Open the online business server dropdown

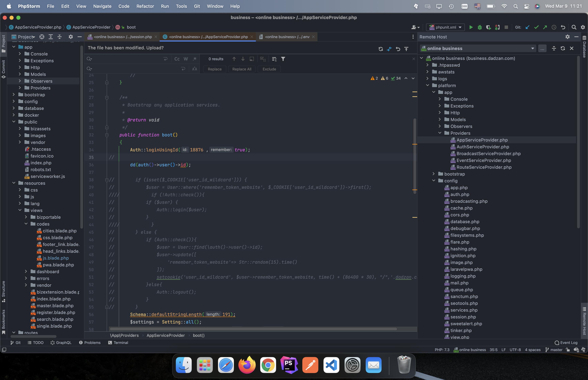[478, 48]
